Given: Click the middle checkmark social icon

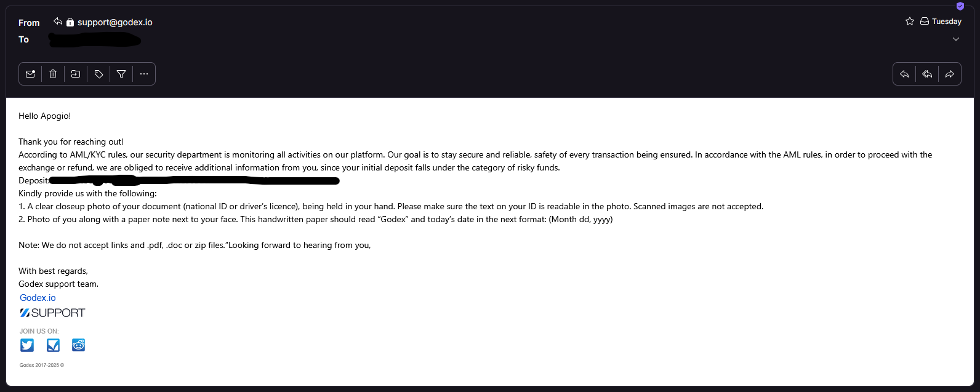Looking at the screenshot, I should tap(53, 345).
